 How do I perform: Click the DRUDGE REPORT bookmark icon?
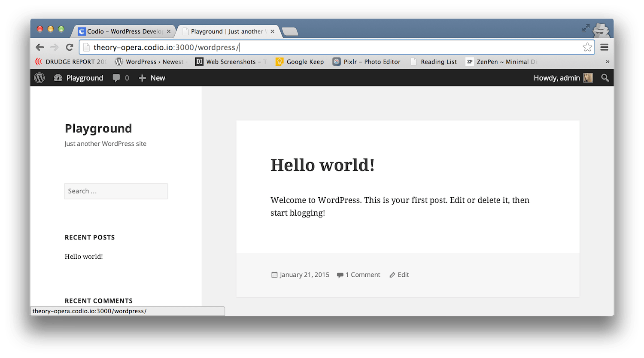click(39, 61)
